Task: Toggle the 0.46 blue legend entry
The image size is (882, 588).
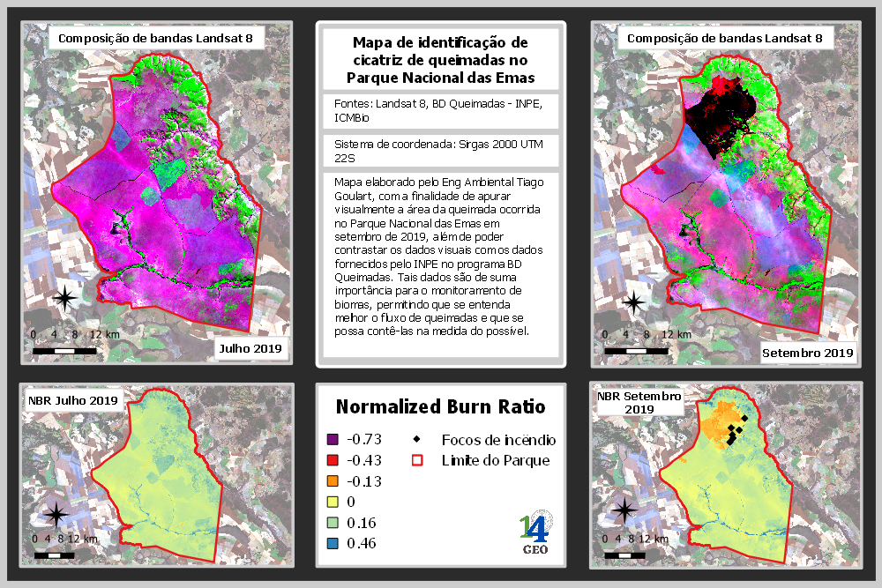Action: click(333, 544)
